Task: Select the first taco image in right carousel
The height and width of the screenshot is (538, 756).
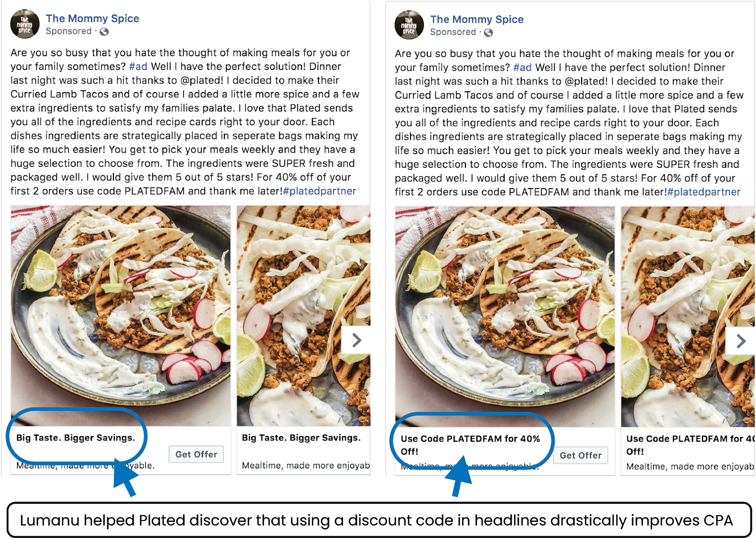Action: point(505,316)
